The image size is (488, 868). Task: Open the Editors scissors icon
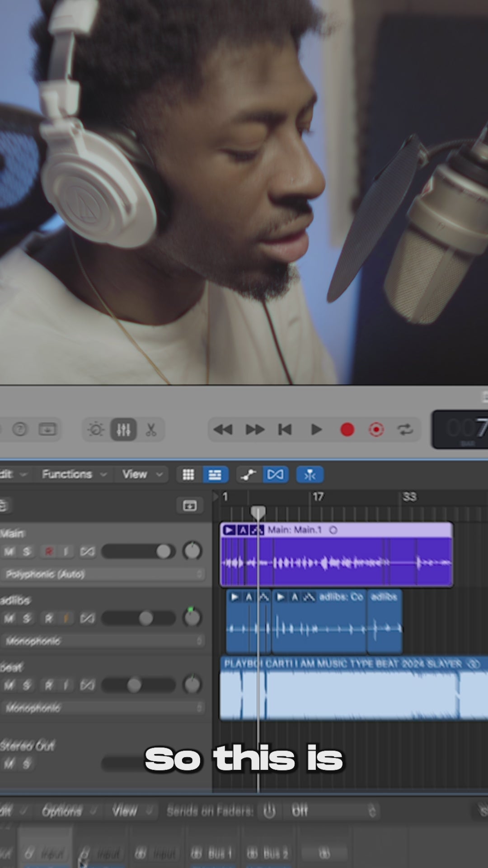click(151, 429)
